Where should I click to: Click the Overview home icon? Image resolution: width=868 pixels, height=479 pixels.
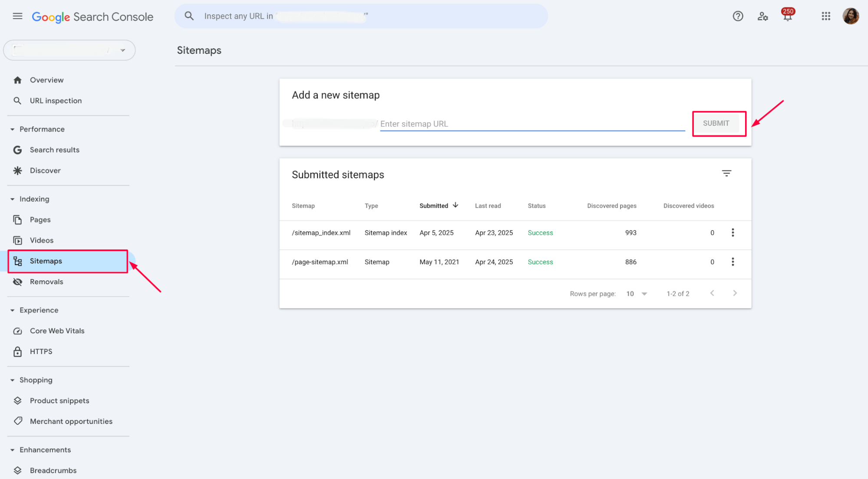17,80
